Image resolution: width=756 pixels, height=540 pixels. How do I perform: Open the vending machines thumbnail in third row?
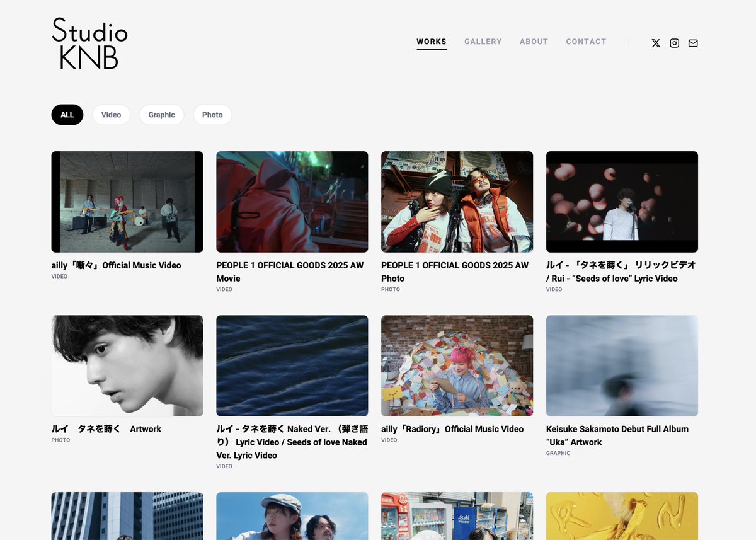tap(457, 516)
